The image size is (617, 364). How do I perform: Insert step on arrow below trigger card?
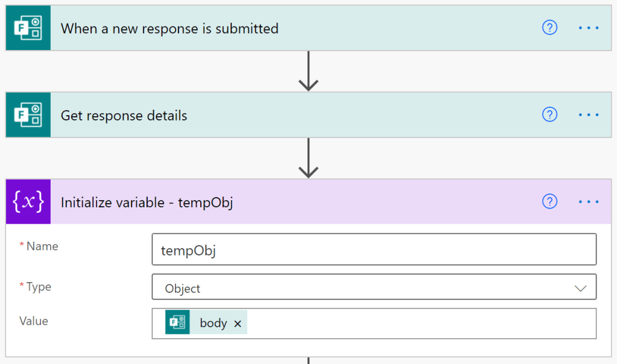pyautogui.click(x=308, y=71)
